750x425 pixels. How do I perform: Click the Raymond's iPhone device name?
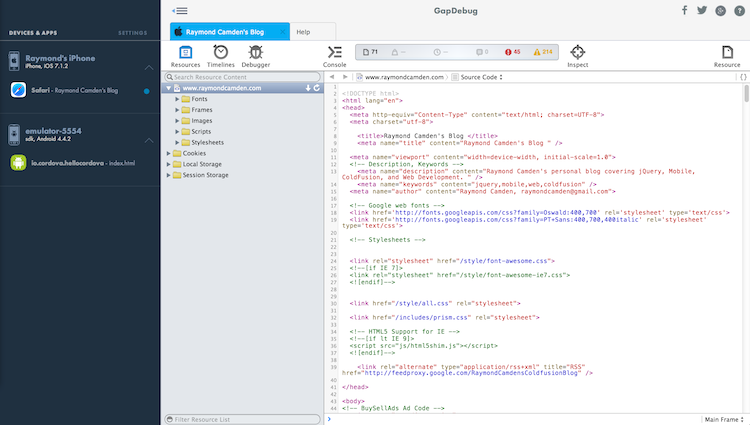(x=60, y=58)
